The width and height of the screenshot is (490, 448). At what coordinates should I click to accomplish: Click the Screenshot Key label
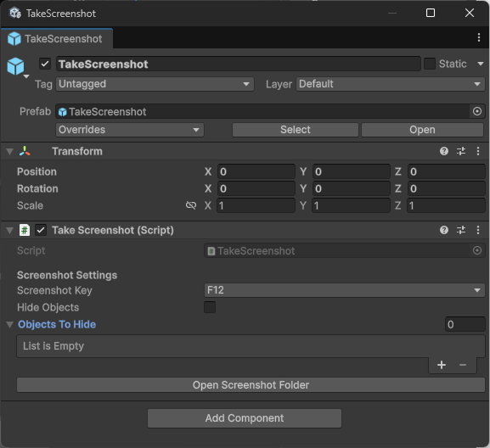54,291
